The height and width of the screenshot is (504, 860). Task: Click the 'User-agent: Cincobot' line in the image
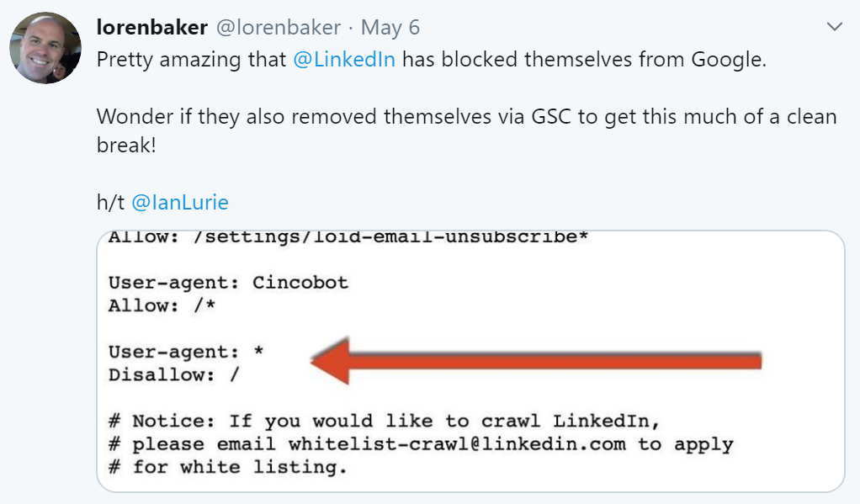pos(228,282)
